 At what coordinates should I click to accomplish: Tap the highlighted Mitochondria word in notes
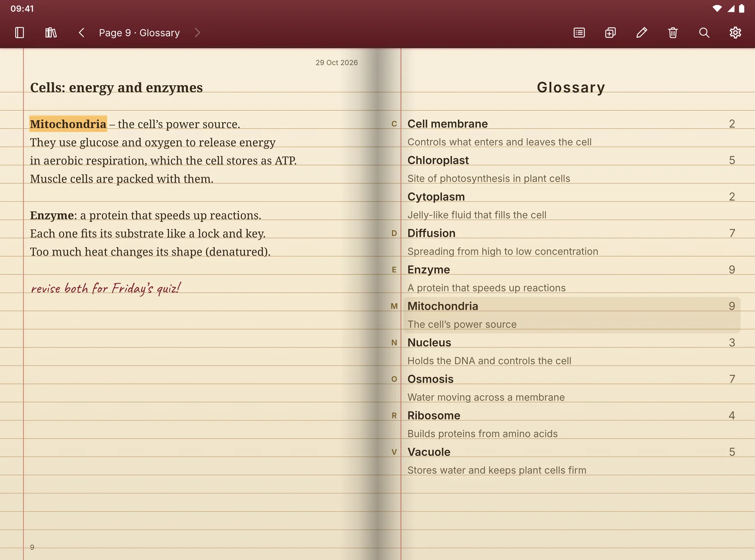[x=68, y=124]
